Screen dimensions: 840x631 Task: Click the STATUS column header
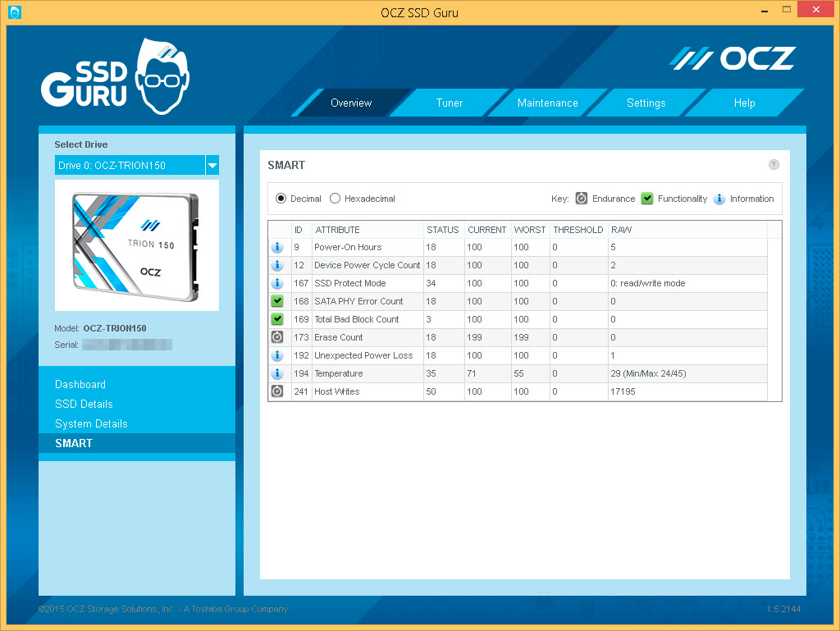pos(442,230)
